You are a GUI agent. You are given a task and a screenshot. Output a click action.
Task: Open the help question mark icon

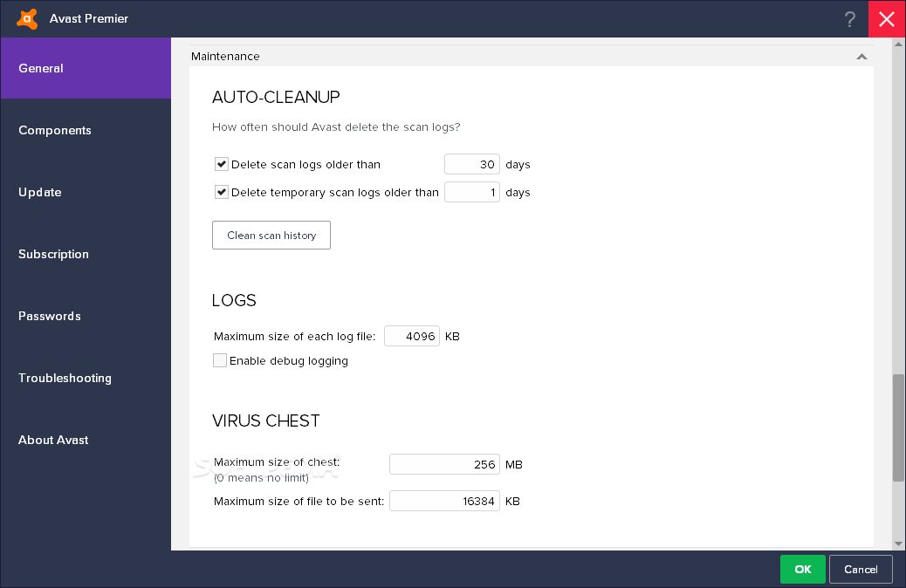pyautogui.click(x=849, y=20)
